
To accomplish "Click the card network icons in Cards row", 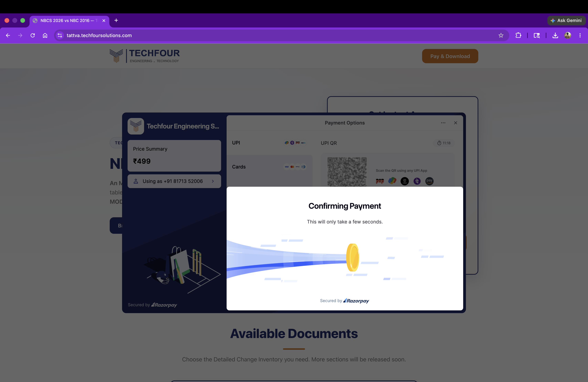I will 295,167.
